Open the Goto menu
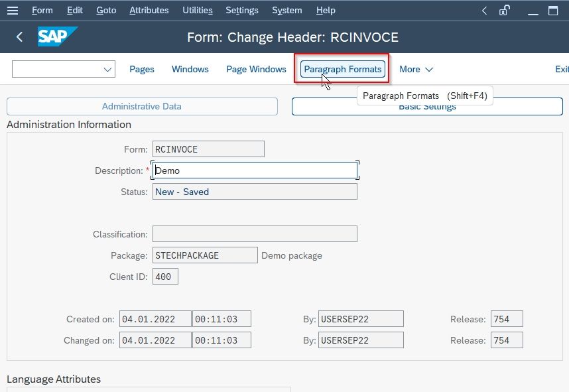The image size is (569, 392). point(106,10)
